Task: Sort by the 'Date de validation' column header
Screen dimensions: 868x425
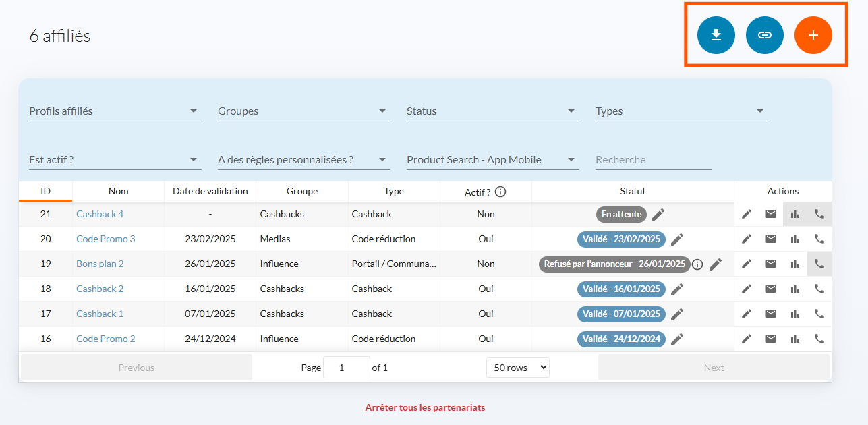Action: coord(210,192)
